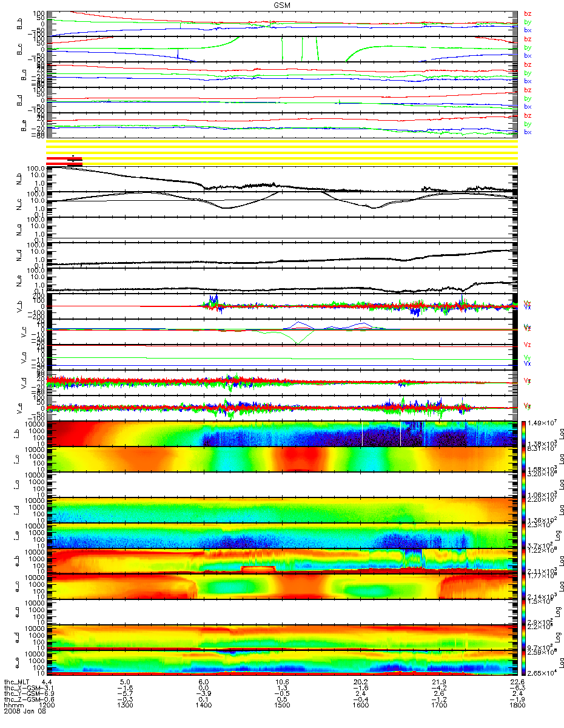
Task: Click the 1300 time tick label
Action: coord(125,706)
